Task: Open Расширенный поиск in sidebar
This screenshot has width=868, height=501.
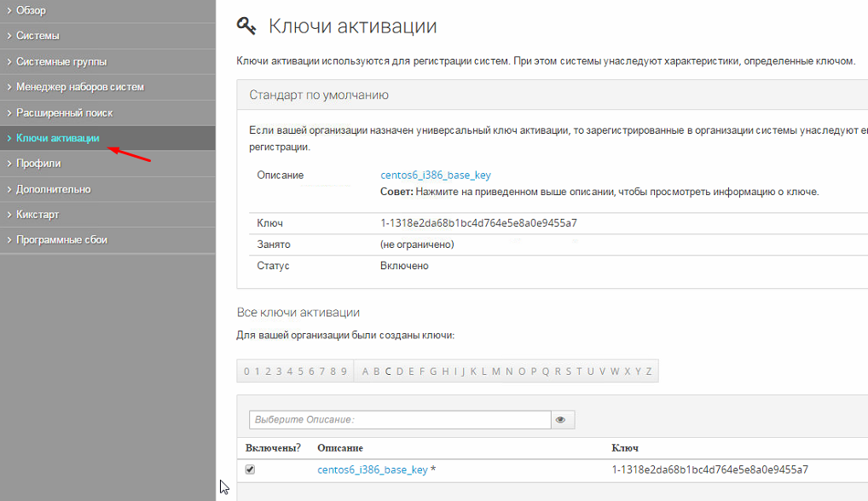Action: click(64, 112)
